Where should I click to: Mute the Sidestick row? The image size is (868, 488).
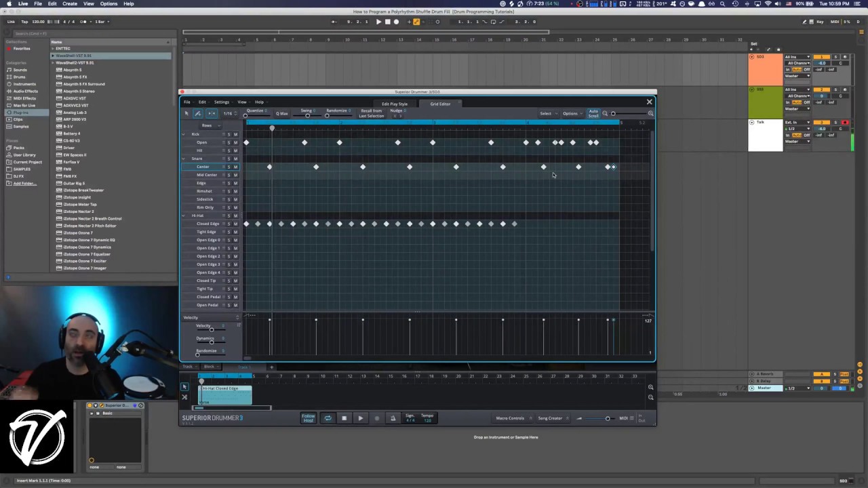tap(235, 199)
